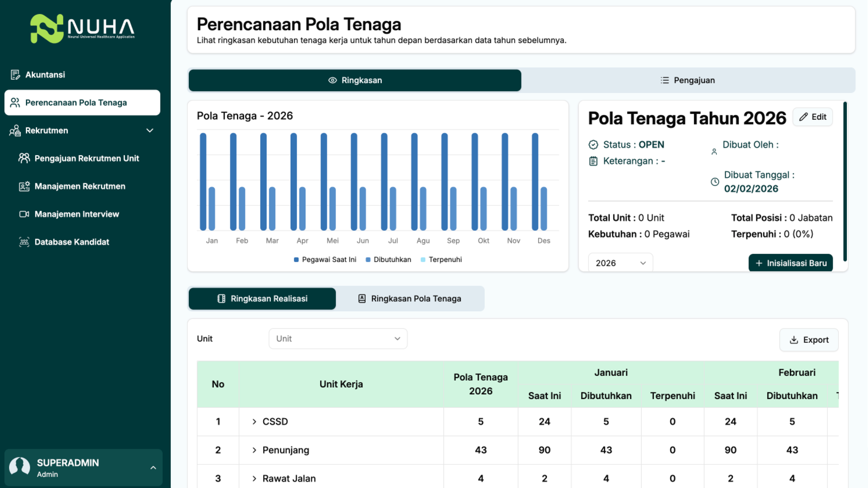Click the Status check-circle icon
The height and width of the screenshot is (488, 868).
click(593, 145)
